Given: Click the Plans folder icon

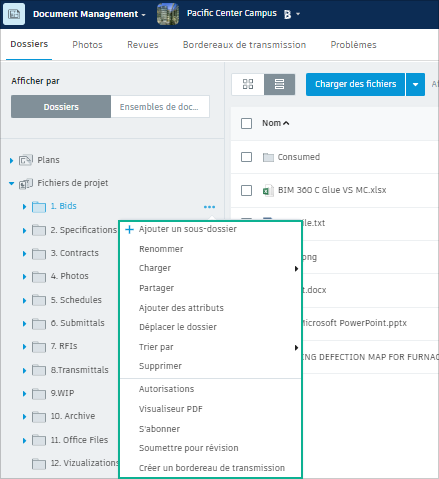Looking at the screenshot, I should 26,160.
